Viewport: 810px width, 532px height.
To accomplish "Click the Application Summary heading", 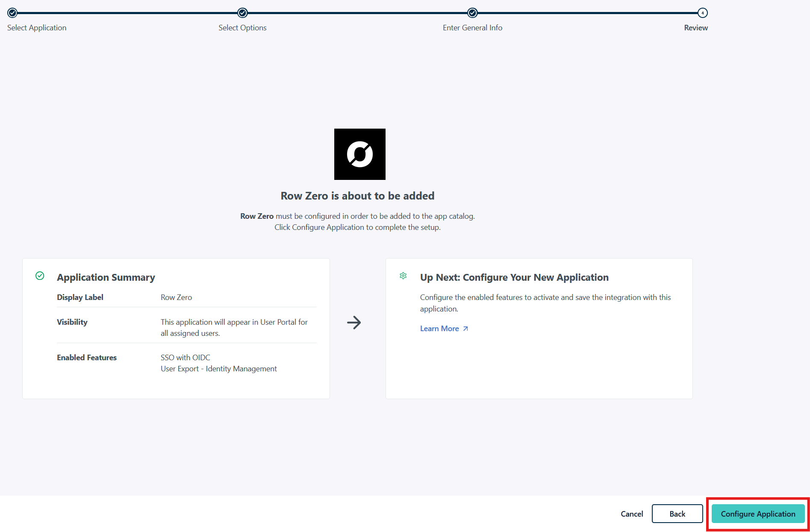I will tap(106, 277).
